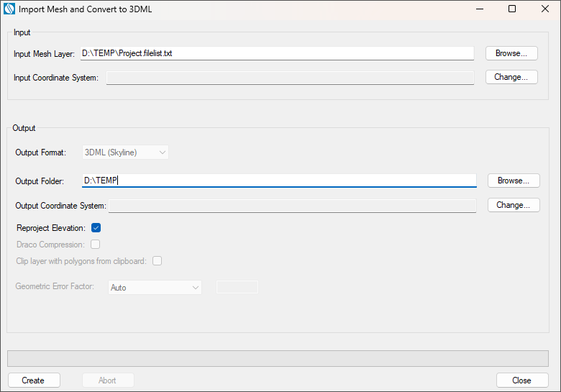Minimize the Import Mesh dialog window
This screenshot has height=392, width=561.
(478, 9)
